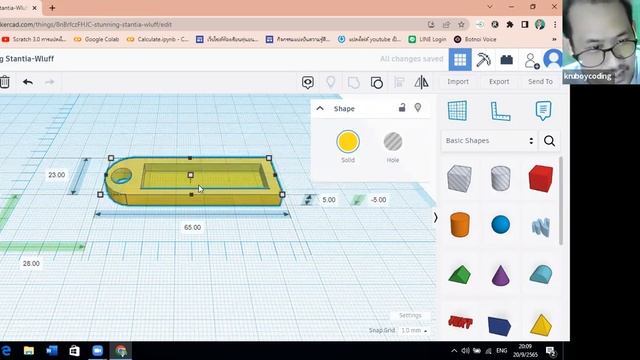Toggle the shape lock icon
The height and width of the screenshot is (360, 640).
point(402,107)
